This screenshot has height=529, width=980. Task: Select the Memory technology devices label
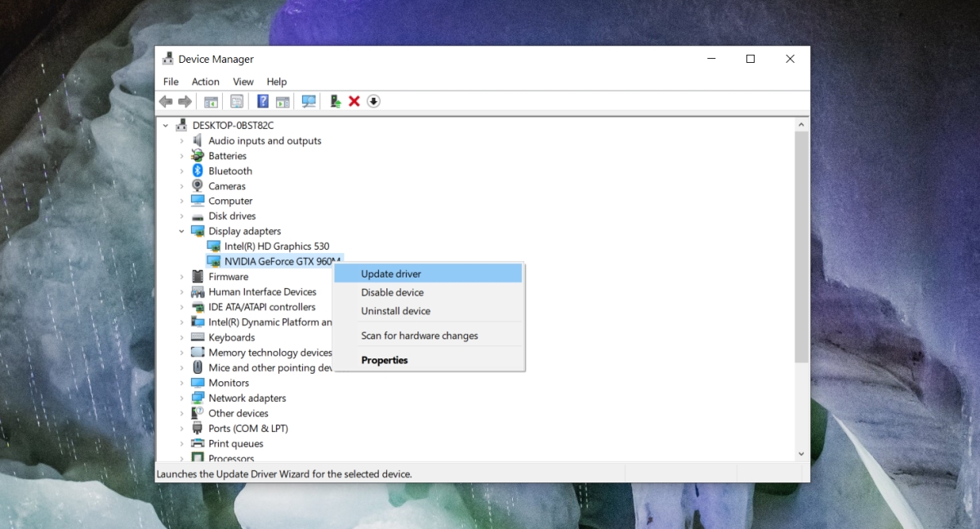[x=270, y=353]
